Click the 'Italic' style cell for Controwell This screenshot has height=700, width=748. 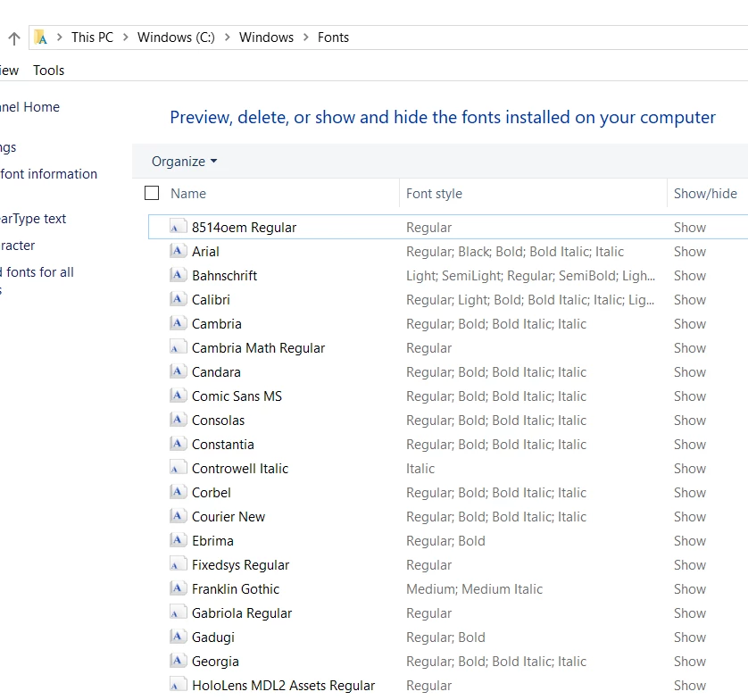(x=420, y=469)
